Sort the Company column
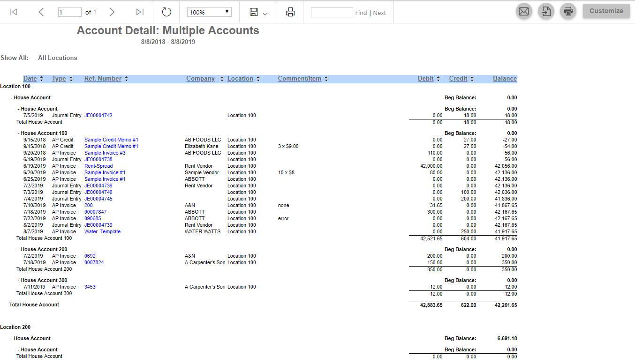635x364 pixels. tap(200, 78)
